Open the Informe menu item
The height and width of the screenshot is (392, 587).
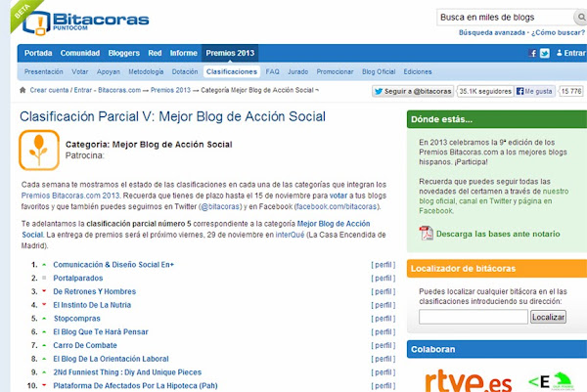[184, 53]
